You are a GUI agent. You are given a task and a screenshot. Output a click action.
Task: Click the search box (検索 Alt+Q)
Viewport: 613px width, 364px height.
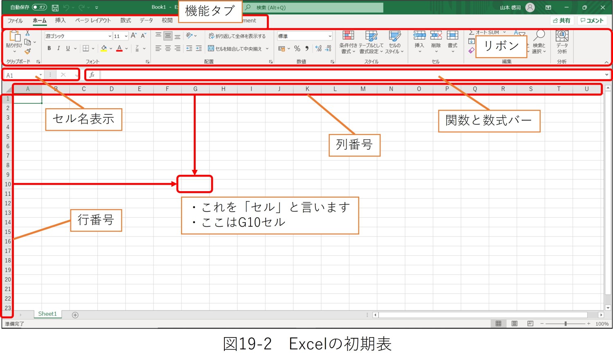[314, 7]
